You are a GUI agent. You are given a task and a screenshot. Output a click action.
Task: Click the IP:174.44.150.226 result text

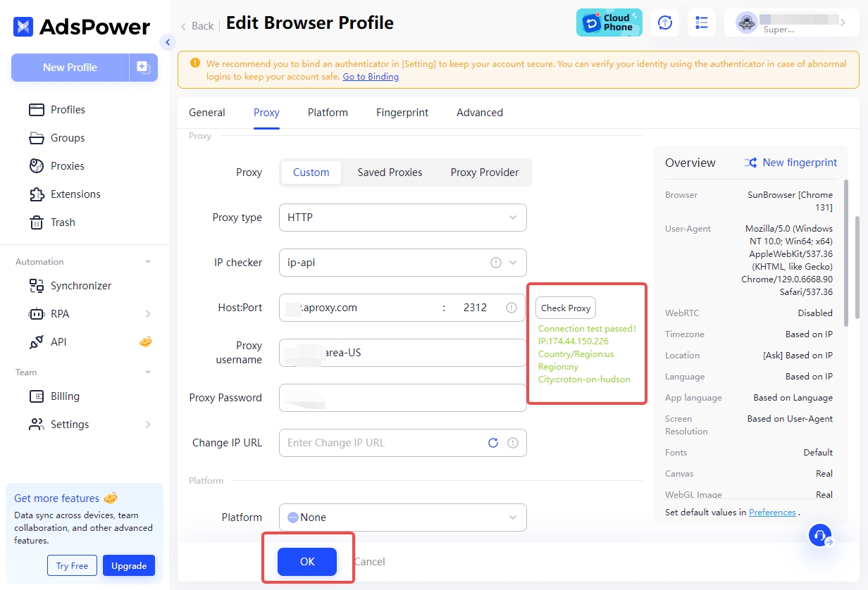pyautogui.click(x=573, y=341)
